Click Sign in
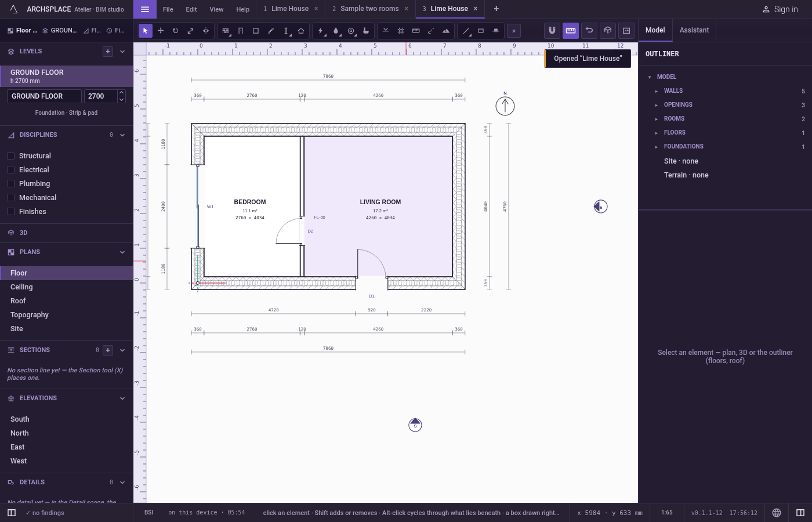812x522 pixels. 780,9
